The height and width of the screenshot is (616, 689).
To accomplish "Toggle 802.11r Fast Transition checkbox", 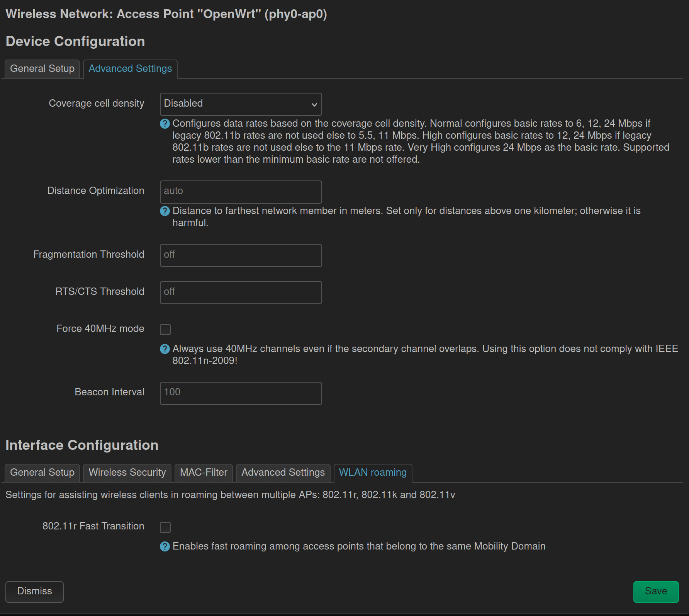I will [x=165, y=527].
